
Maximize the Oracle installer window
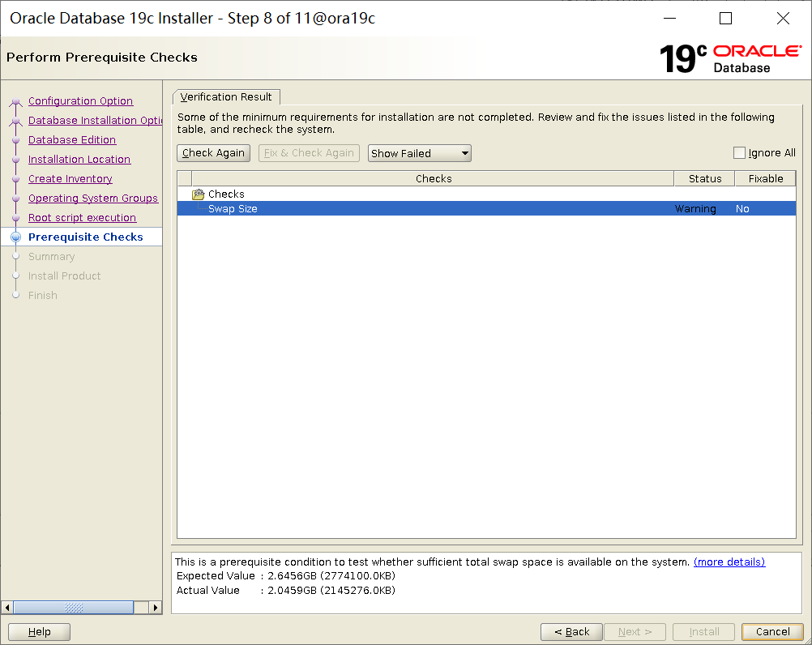tap(725, 18)
